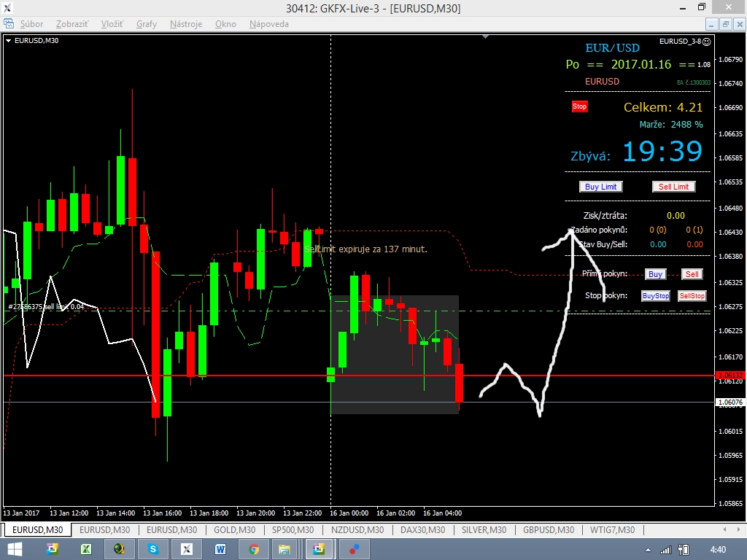Click the sell limit order label #27686375
Viewport: 747px width, 560px height.
[46, 307]
